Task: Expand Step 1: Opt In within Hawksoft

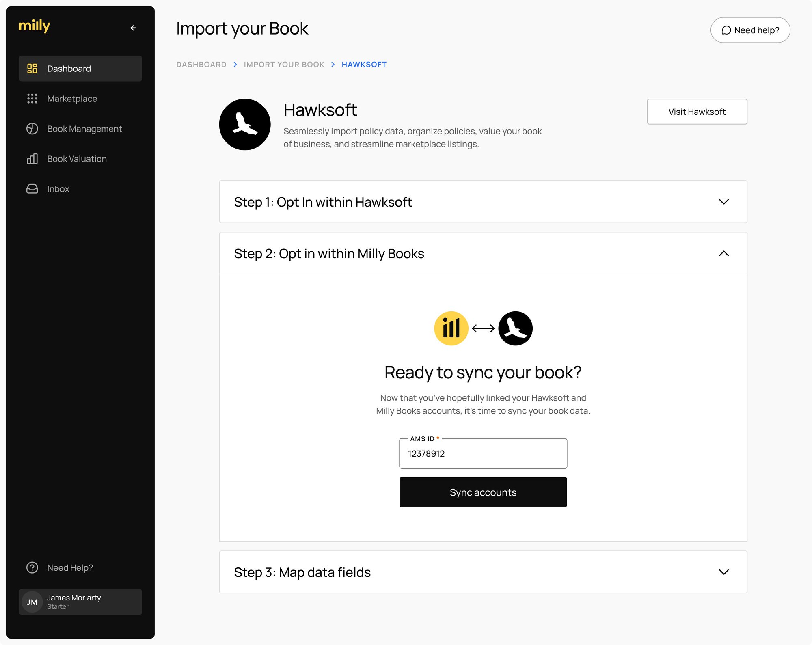Action: [723, 202]
